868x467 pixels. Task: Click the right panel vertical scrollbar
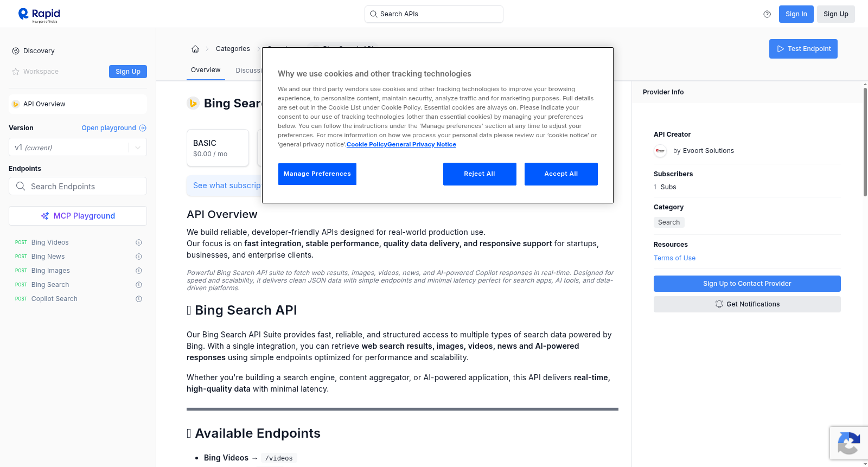click(865, 141)
